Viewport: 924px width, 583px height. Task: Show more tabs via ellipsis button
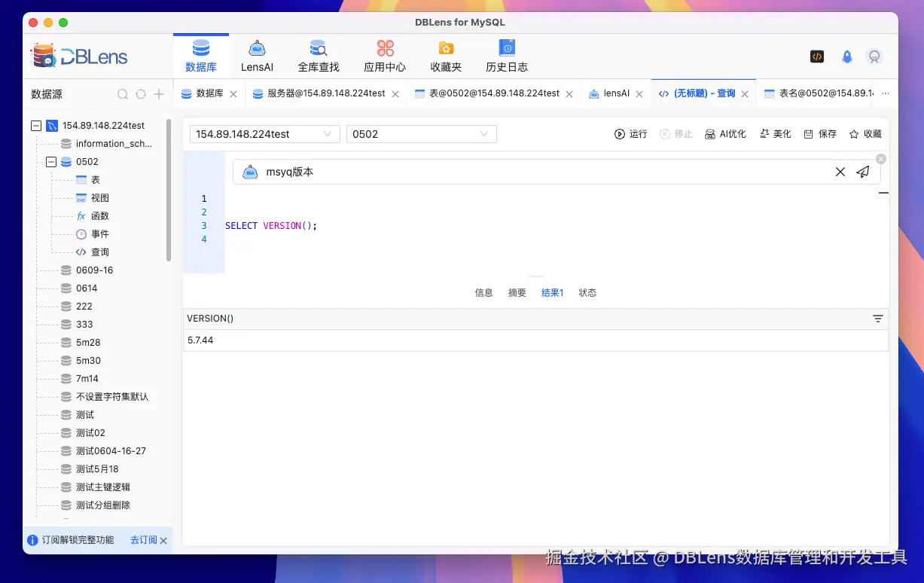(x=885, y=93)
